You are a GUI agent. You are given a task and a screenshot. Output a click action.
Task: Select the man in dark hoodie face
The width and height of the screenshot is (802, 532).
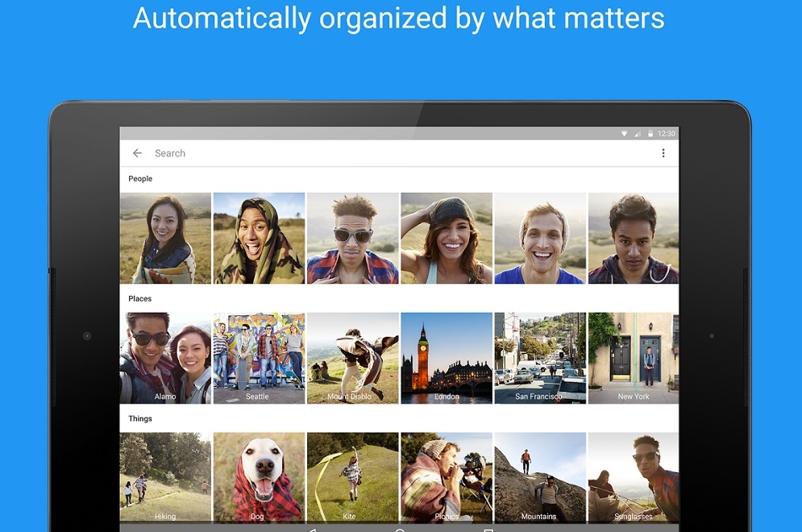[x=634, y=238]
